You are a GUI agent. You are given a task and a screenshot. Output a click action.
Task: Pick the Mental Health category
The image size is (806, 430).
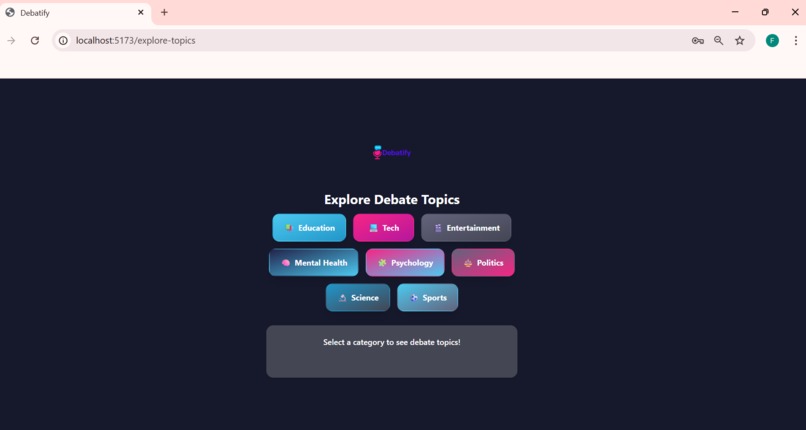[x=314, y=263]
